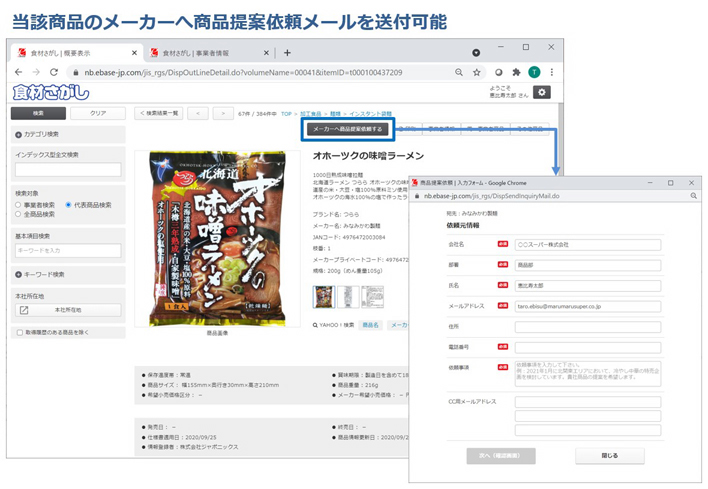Click the main address bar URL
708x489 pixels.
click(x=243, y=72)
